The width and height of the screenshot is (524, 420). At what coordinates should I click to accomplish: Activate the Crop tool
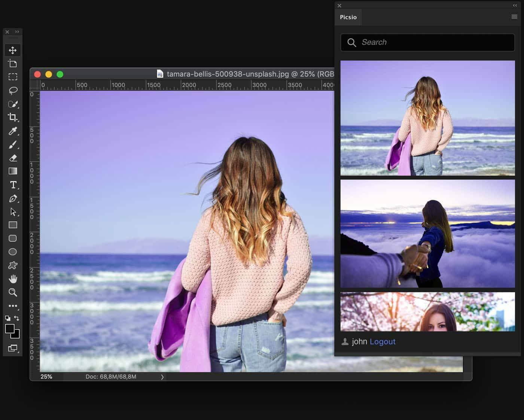tap(13, 117)
